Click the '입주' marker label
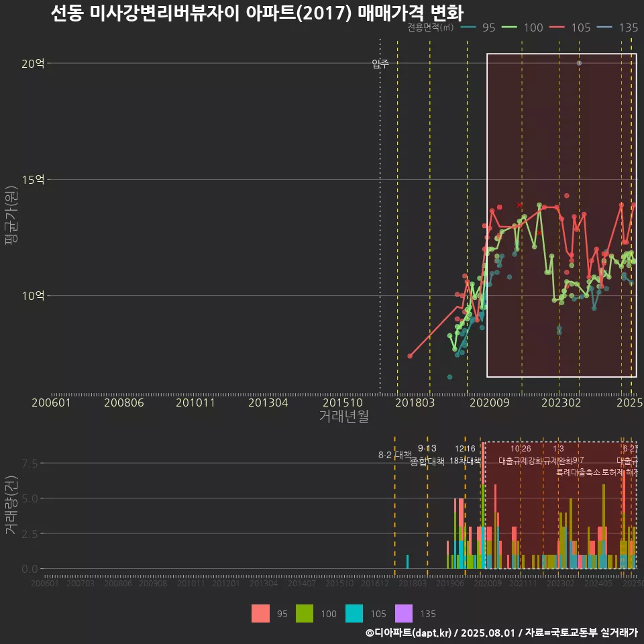 click(x=380, y=64)
